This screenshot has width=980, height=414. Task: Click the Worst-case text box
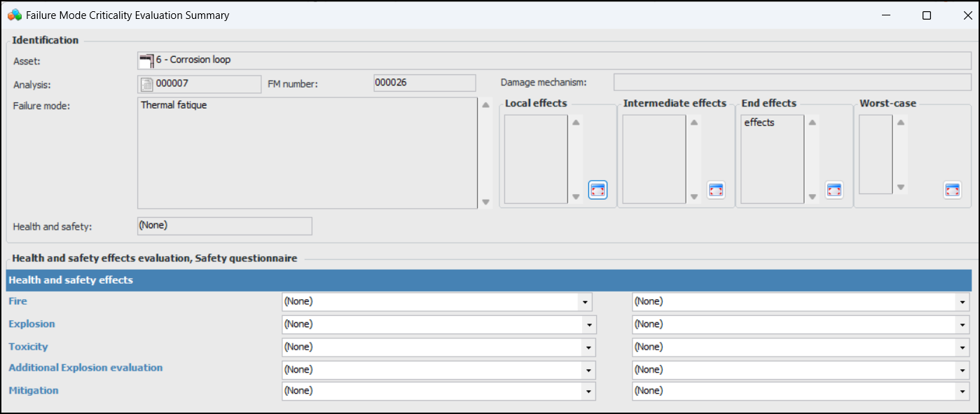pyautogui.click(x=876, y=154)
